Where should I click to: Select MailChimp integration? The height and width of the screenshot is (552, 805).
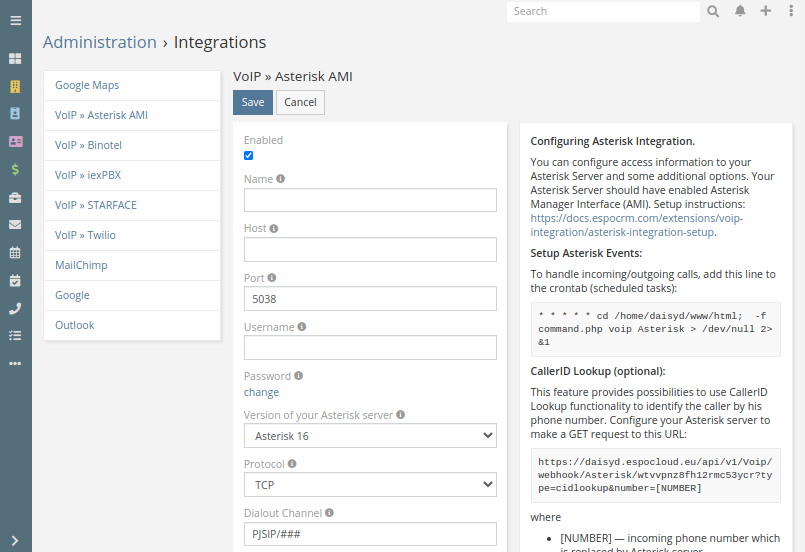tap(132, 265)
